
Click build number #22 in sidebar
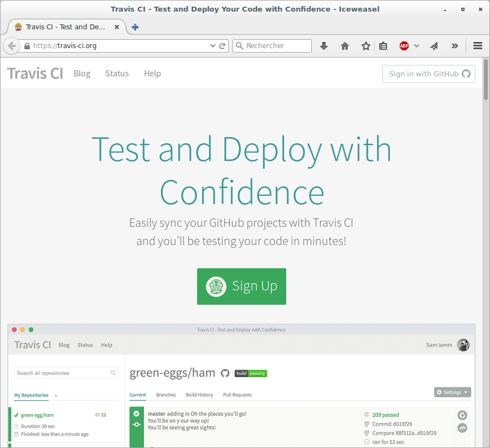tap(100, 415)
